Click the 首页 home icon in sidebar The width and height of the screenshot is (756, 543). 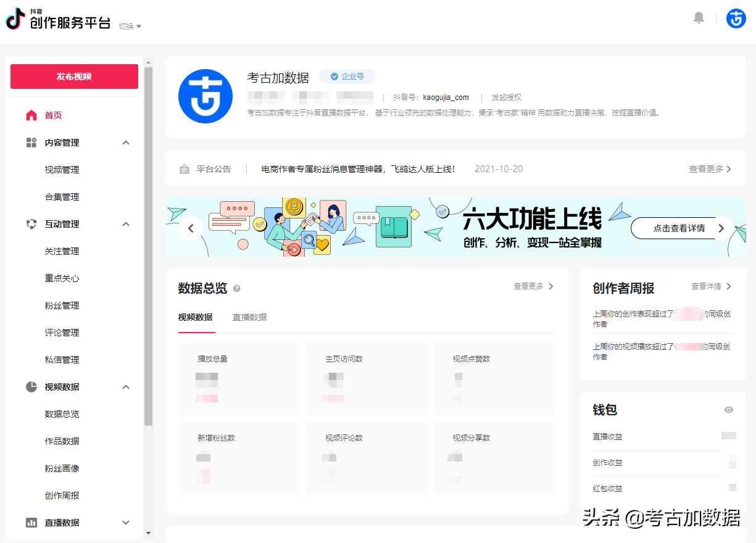(x=31, y=115)
